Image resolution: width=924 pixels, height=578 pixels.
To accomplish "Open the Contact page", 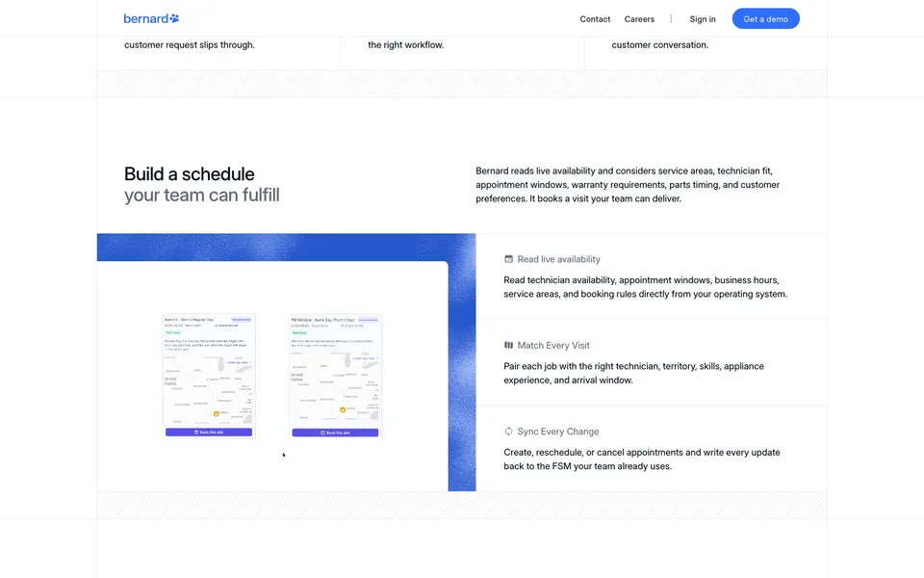I will 595,19.
